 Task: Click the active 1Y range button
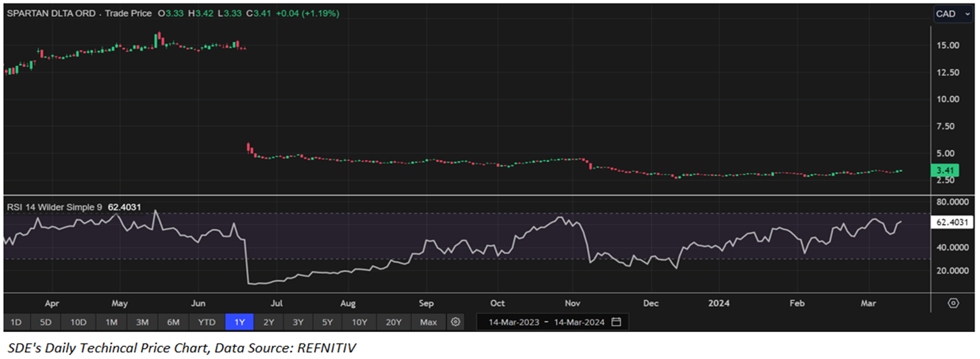[x=239, y=322]
